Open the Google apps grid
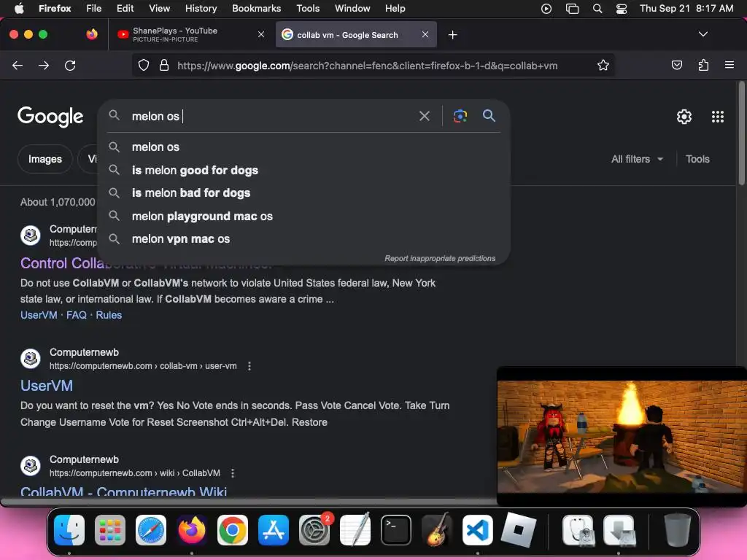 (x=718, y=117)
